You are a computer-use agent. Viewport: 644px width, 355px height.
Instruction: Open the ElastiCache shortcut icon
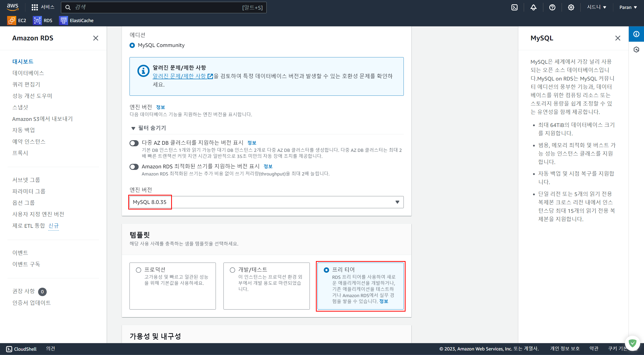pyautogui.click(x=63, y=20)
